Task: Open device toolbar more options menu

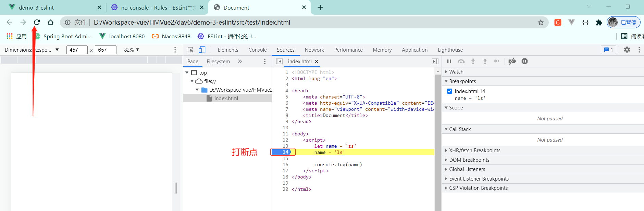Action: coord(175,50)
